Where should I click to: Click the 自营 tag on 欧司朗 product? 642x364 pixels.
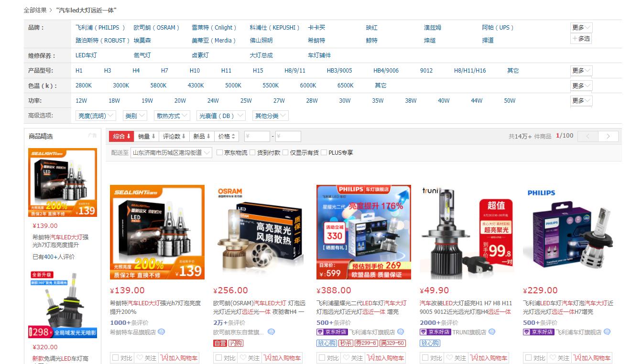(x=220, y=343)
